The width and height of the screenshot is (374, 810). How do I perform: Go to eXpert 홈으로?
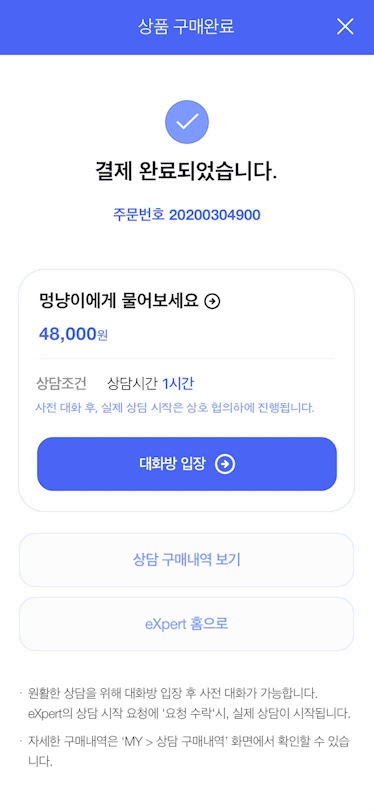186,624
